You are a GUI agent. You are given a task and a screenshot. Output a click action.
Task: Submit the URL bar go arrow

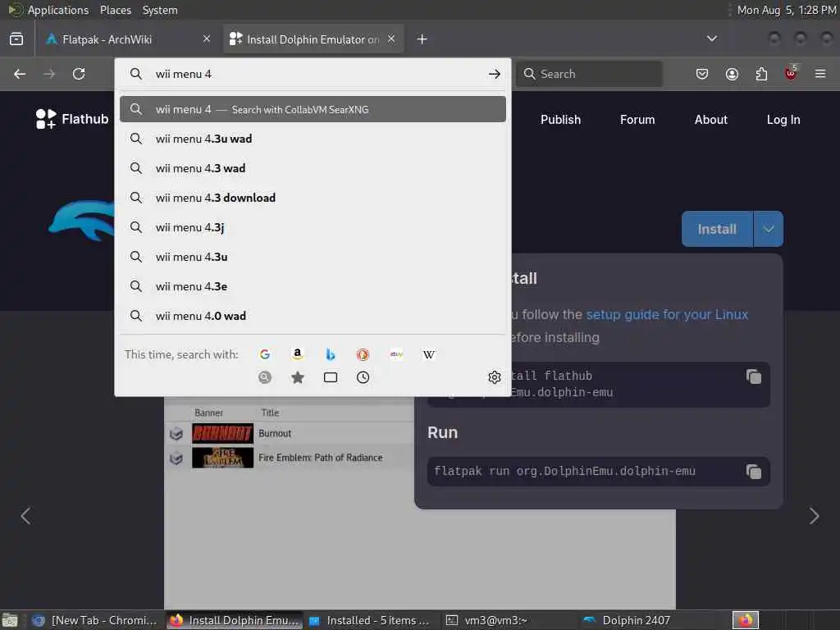click(x=494, y=74)
